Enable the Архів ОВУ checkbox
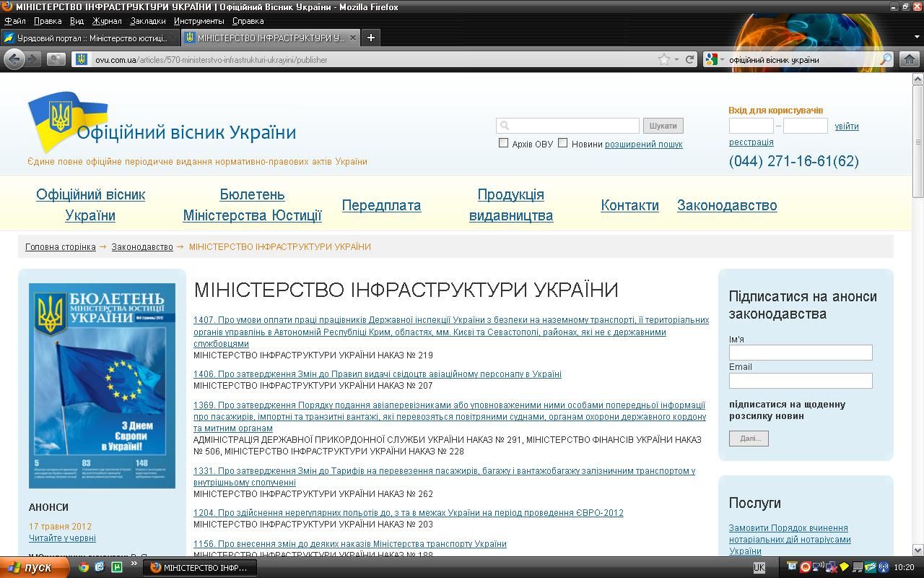This screenshot has width=924, height=578. (x=504, y=143)
